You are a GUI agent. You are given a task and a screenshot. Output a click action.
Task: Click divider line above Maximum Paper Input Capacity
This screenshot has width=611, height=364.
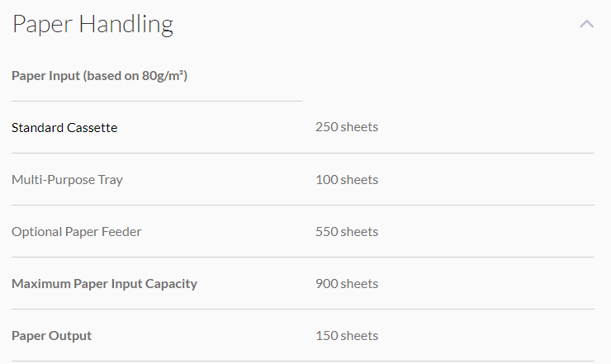[303, 257]
